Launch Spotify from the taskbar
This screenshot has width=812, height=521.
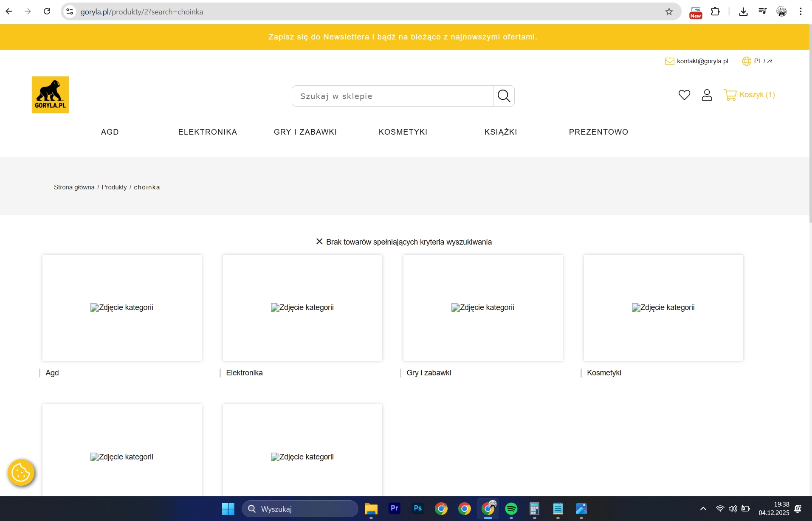point(511,509)
